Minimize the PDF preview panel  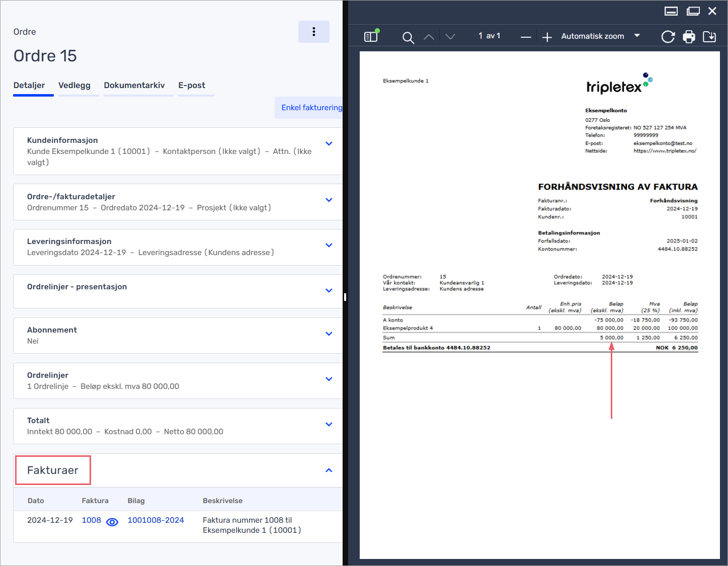671,11
